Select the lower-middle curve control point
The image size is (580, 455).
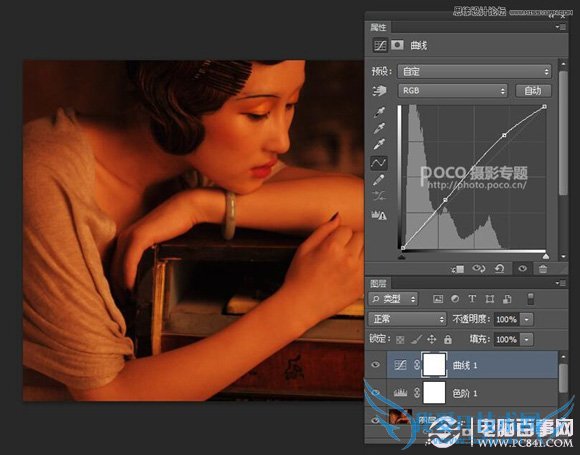(445, 200)
